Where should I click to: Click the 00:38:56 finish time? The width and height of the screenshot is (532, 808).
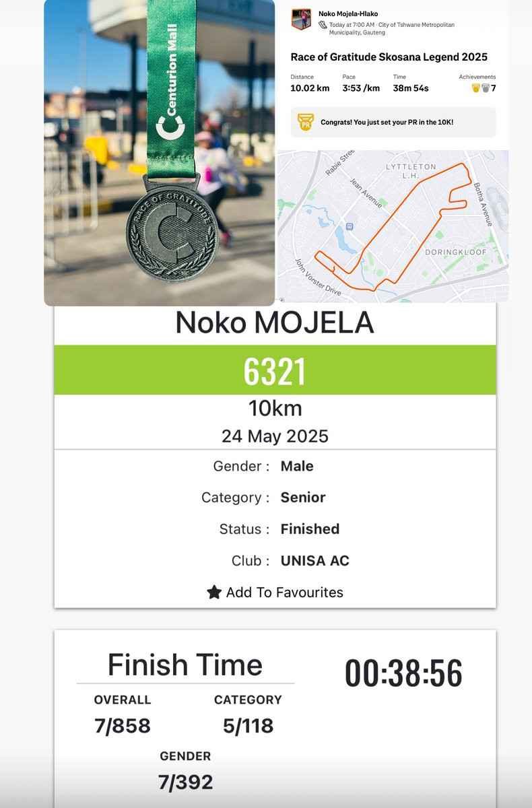point(403,674)
